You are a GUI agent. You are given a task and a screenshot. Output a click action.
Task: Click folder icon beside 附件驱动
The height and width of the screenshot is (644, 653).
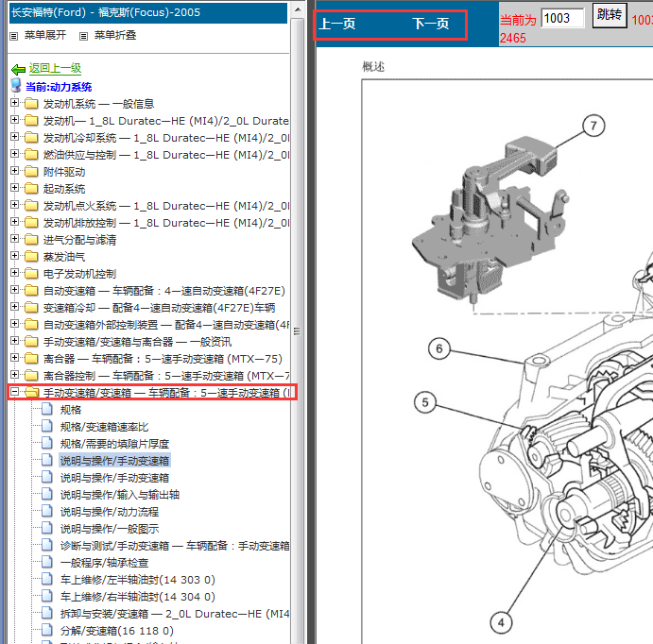point(31,172)
